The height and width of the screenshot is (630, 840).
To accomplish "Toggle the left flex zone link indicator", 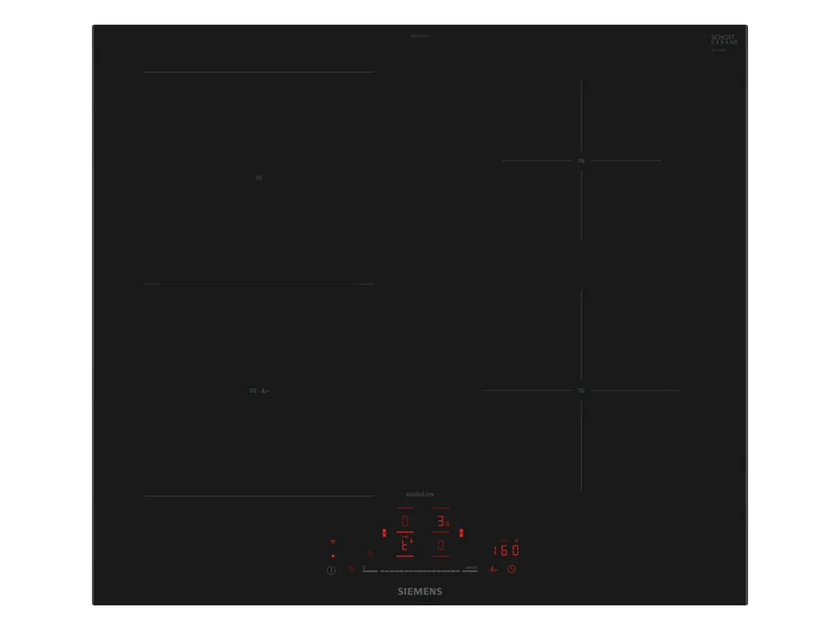I will (x=384, y=533).
